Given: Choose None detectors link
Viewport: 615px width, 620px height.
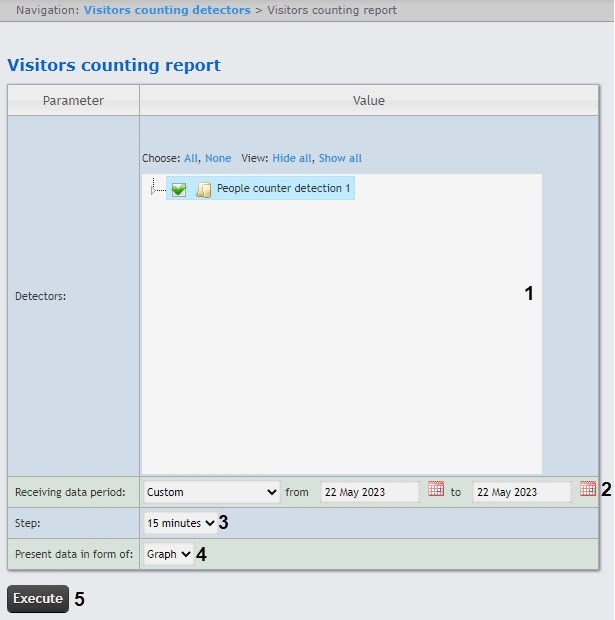Looking at the screenshot, I should [x=218, y=158].
